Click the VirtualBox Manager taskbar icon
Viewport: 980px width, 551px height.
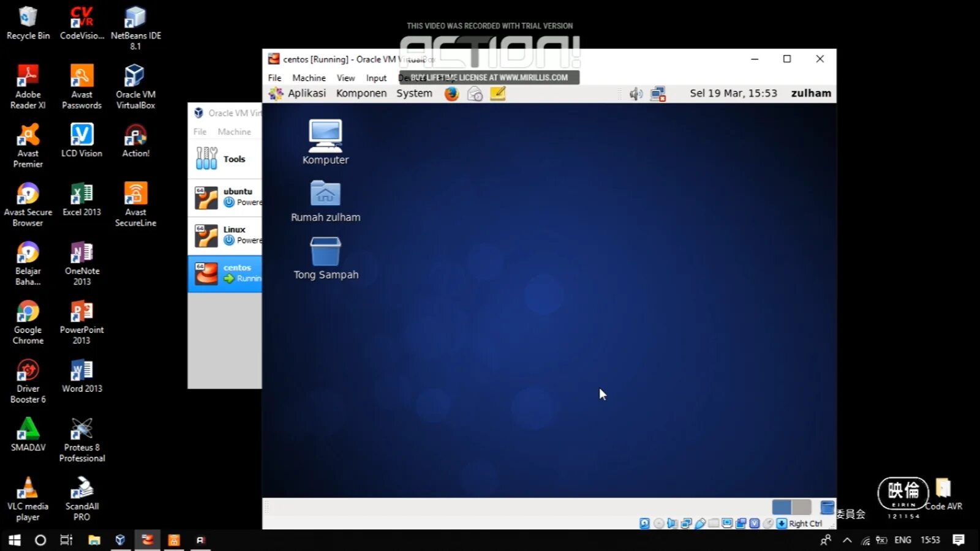120,540
